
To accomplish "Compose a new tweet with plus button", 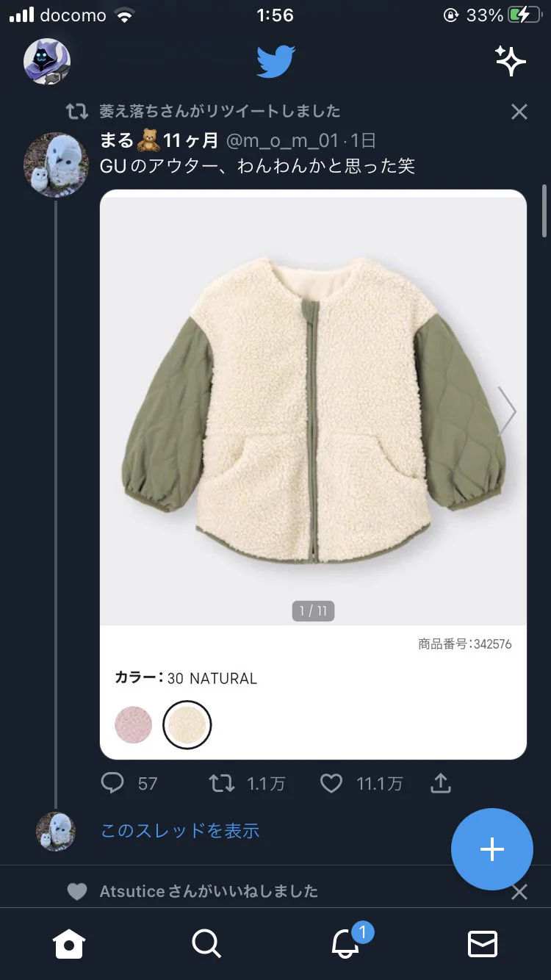I will 491,849.
